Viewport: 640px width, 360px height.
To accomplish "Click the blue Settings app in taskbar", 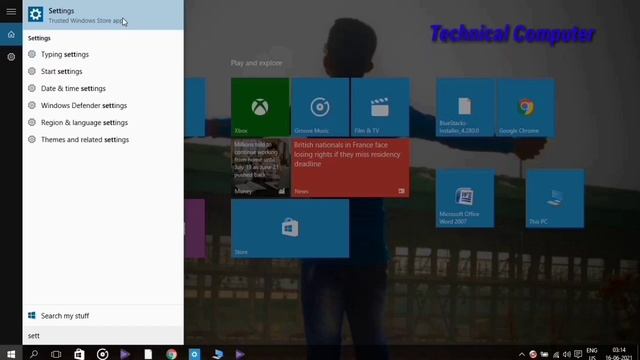I will (194, 354).
